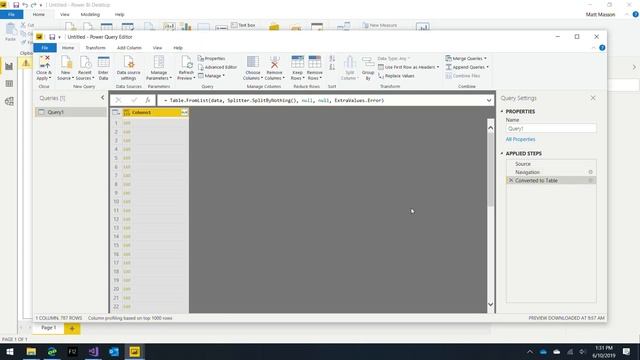
Task: Click Split Column icon
Action: (x=349, y=62)
